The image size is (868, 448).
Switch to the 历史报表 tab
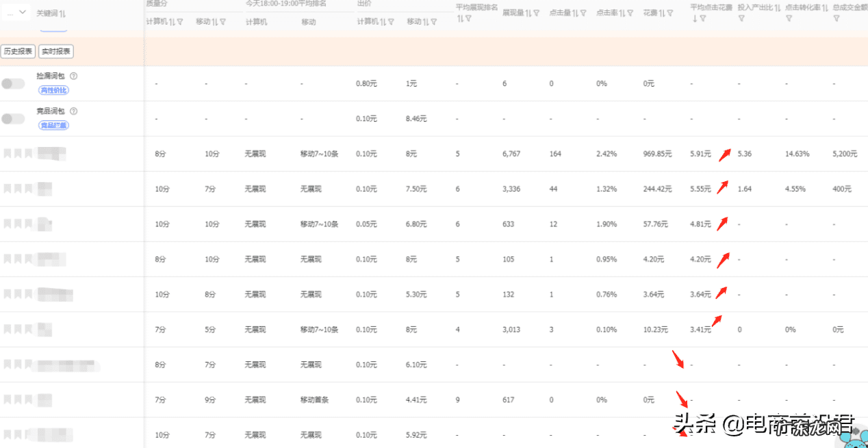coord(17,51)
